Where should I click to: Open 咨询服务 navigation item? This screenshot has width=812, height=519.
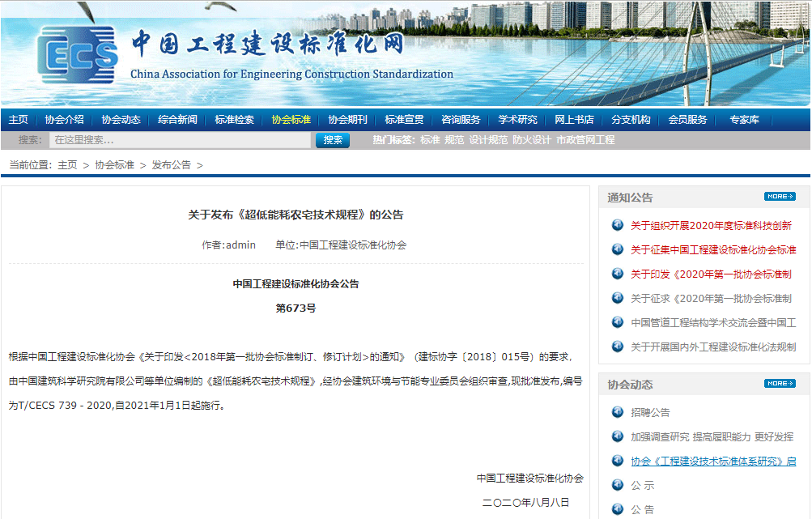click(x=461, y=120)
